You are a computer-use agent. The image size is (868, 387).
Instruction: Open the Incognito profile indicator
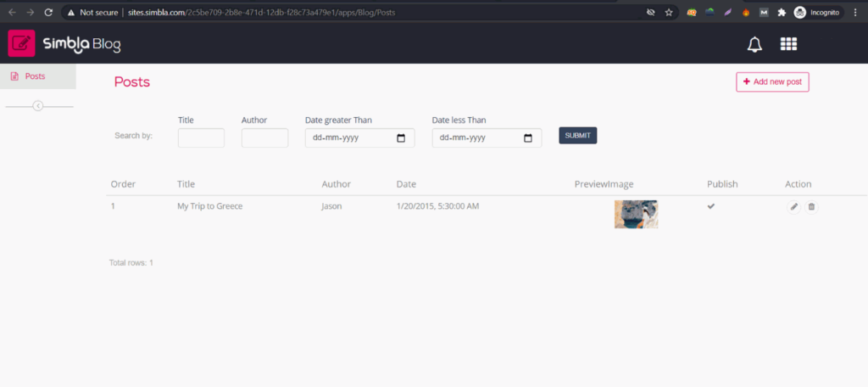pyautogui.click(x=817, y=12)
